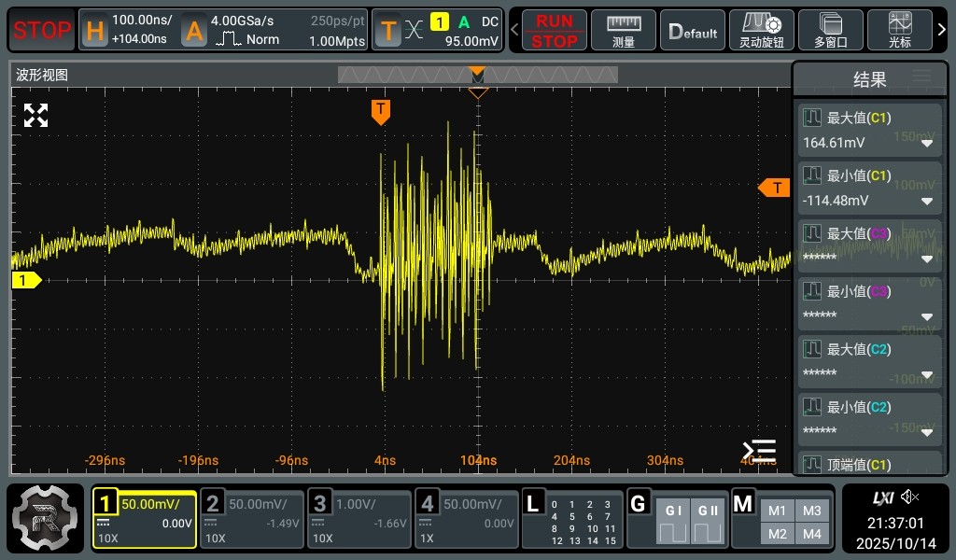The image size is (956, 560).
Task: Click the waveform memory position bar at top
Action: click(x=477, y=75)
